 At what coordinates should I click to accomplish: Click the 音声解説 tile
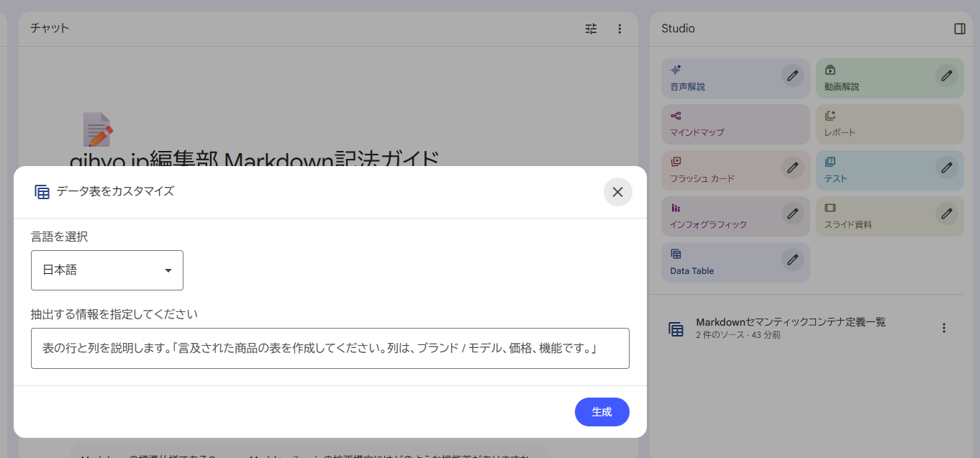click(x=720, y=78)
